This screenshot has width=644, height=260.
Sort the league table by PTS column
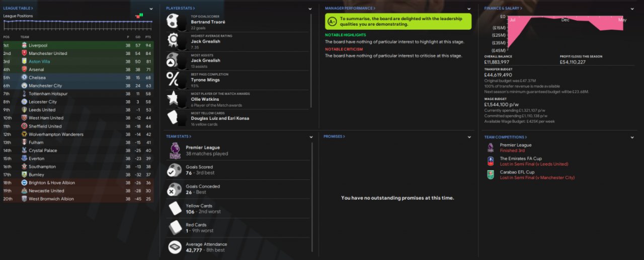148,37
